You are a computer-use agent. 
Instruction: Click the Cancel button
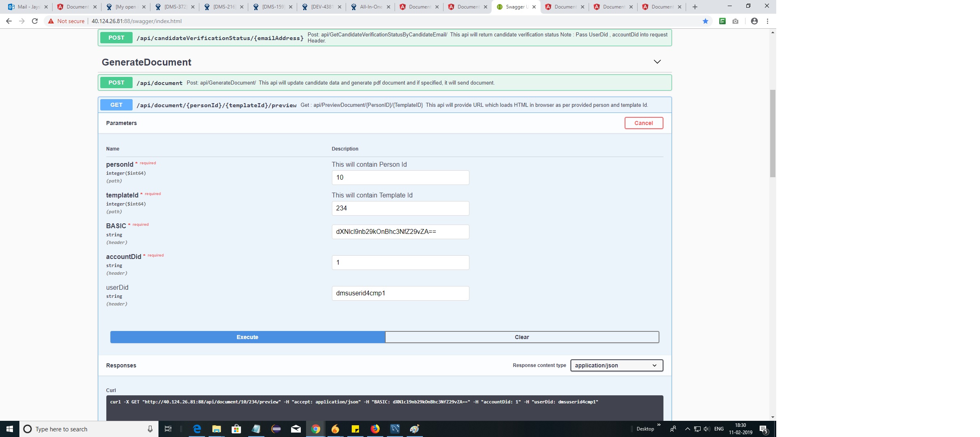(643, 123)
